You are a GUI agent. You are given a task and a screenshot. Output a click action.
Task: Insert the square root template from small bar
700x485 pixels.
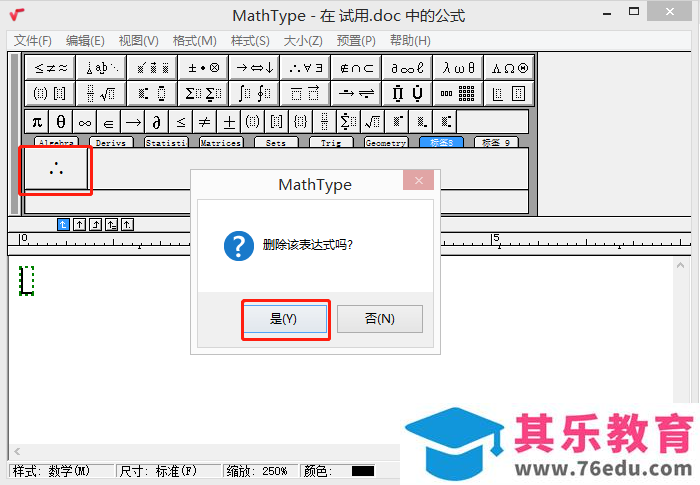[x=373, y=121]
